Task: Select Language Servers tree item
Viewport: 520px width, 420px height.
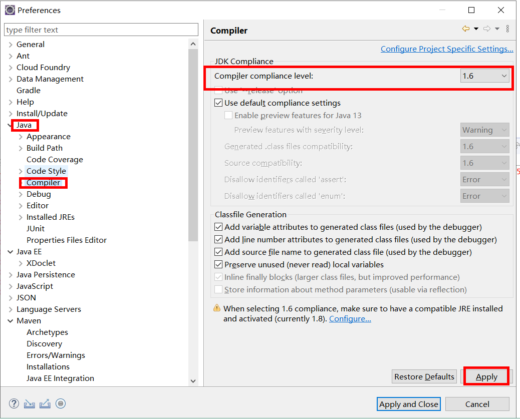Action: (49, 309)
